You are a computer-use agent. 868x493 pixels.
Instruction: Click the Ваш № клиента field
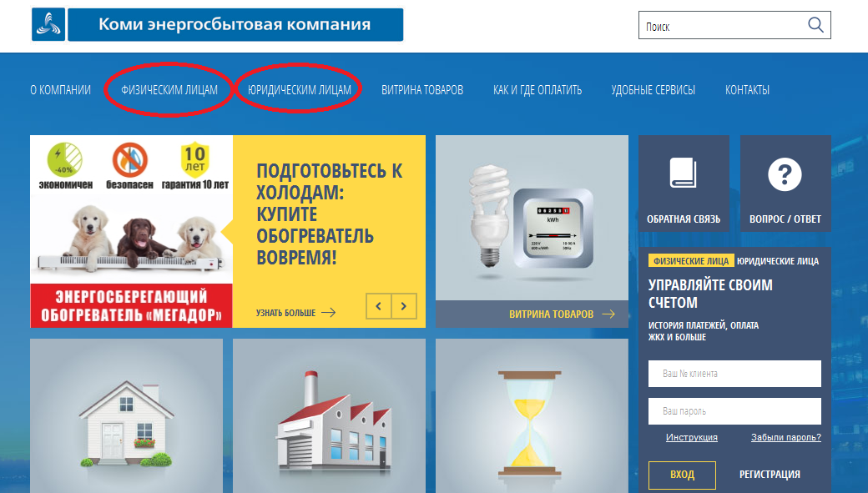click(734, 374)
